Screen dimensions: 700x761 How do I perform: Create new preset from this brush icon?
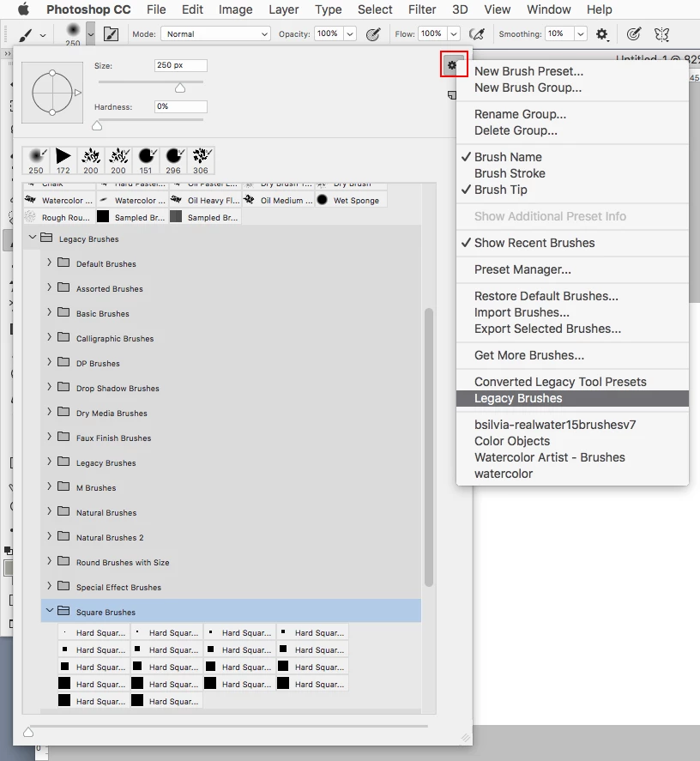coord(452,95)
